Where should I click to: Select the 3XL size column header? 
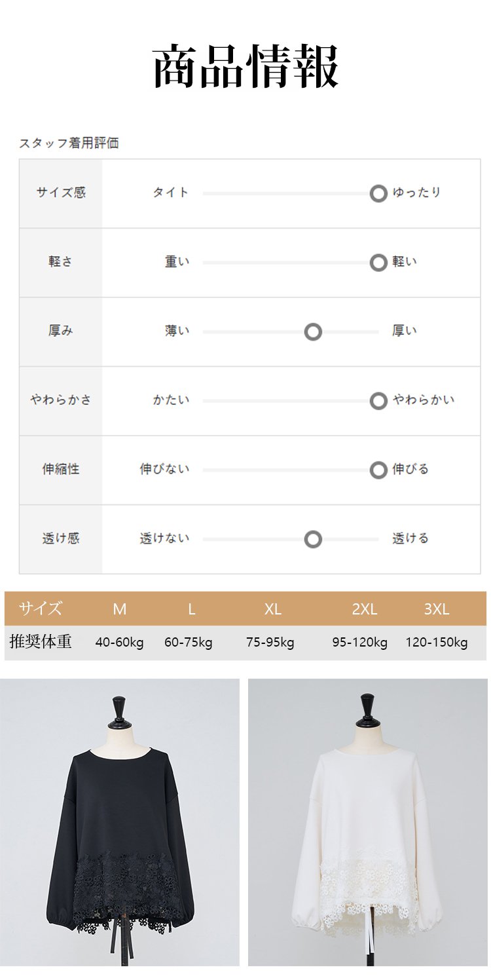tap(436, 609)
